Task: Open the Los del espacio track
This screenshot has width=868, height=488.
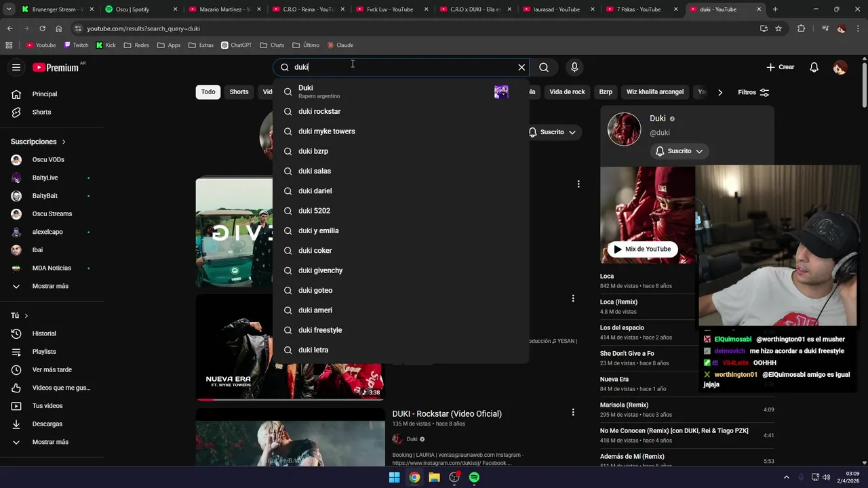Action: click(622, 327)
